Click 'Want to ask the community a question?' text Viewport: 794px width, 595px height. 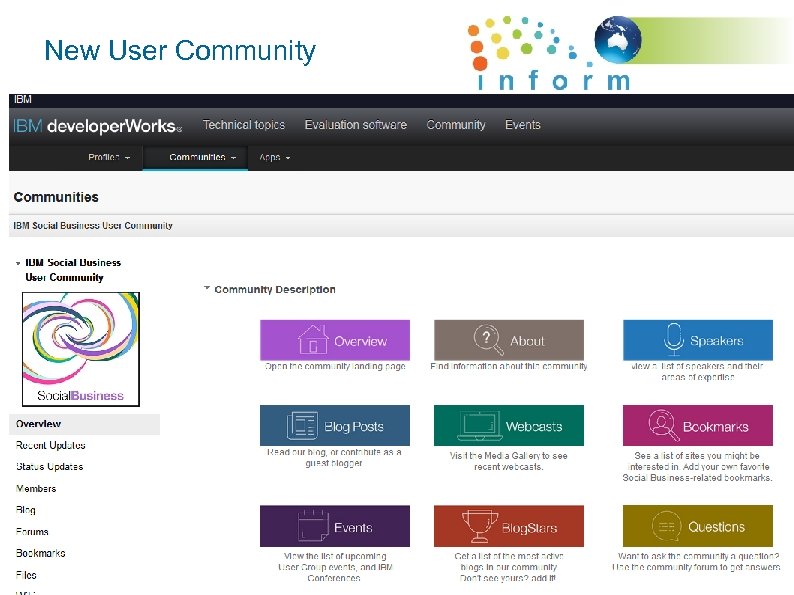click(x=698, y=556)
